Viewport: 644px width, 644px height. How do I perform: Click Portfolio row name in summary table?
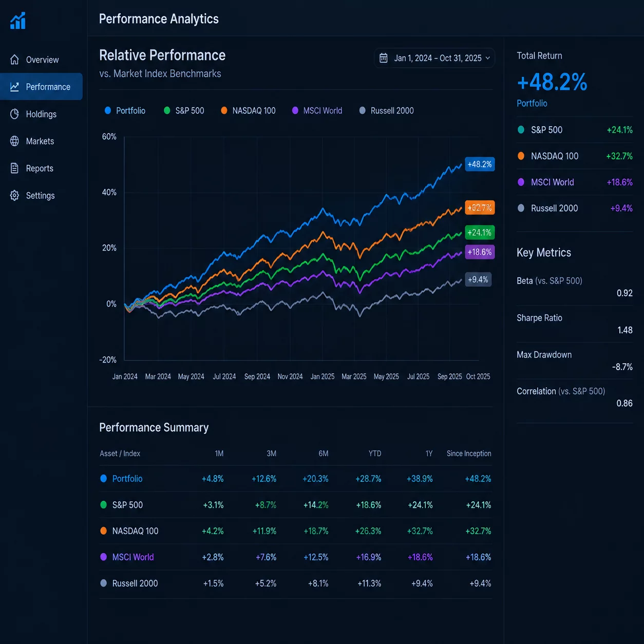(x=127, y=479)
